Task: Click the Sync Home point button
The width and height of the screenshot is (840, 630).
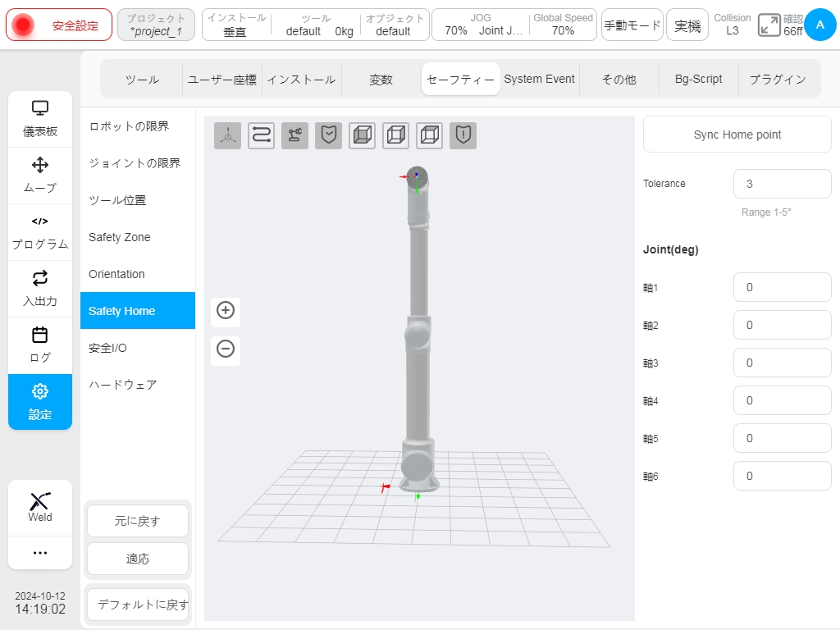Action: [737, 135]
